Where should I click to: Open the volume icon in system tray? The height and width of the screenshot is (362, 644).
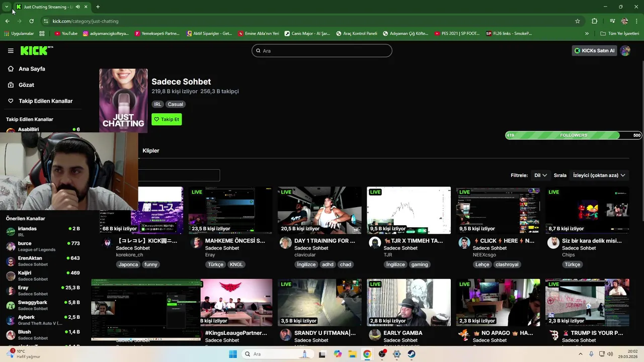(x=610, y=354)
